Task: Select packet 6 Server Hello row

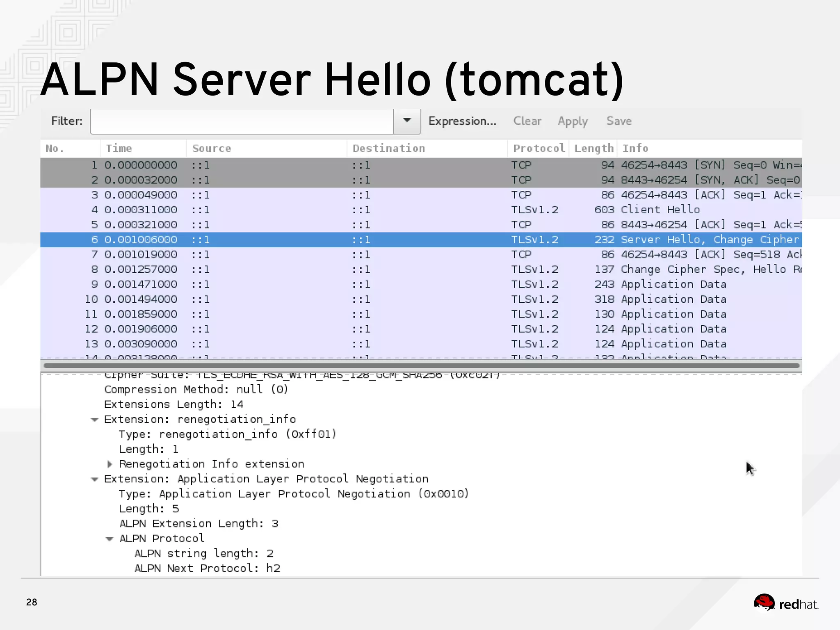Action: pyautogui.click(x=421, y=240)
